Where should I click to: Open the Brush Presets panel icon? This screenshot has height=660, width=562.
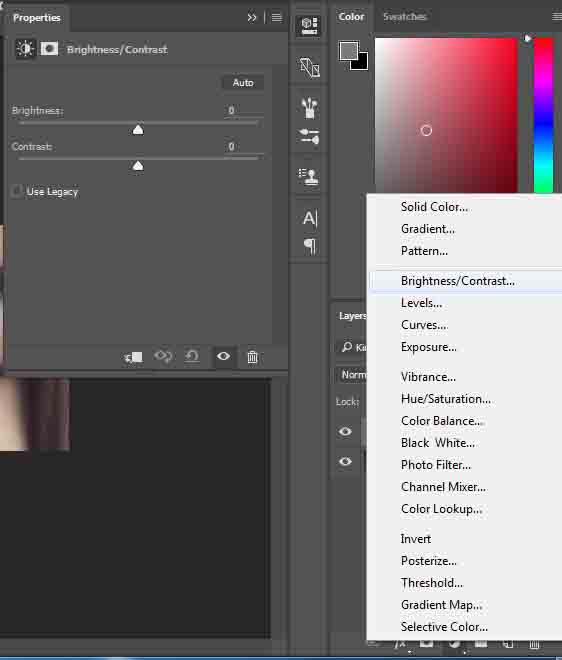[309, 108]
